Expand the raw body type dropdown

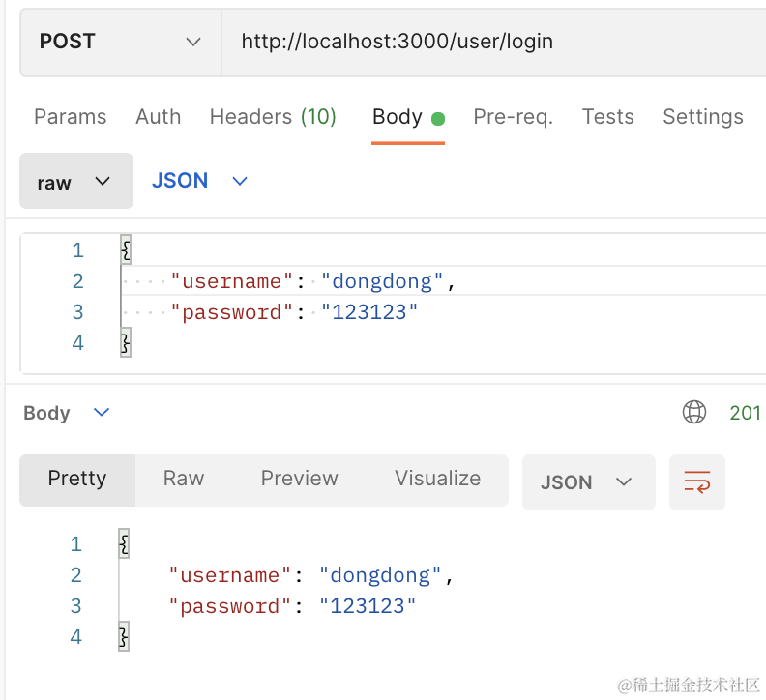(75, 182)
